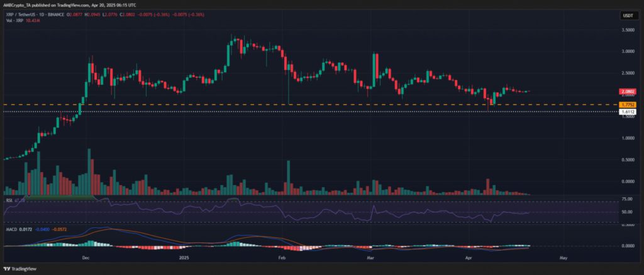
Task: Click the RSI 75.00 scale label
Action: (628, 199)
